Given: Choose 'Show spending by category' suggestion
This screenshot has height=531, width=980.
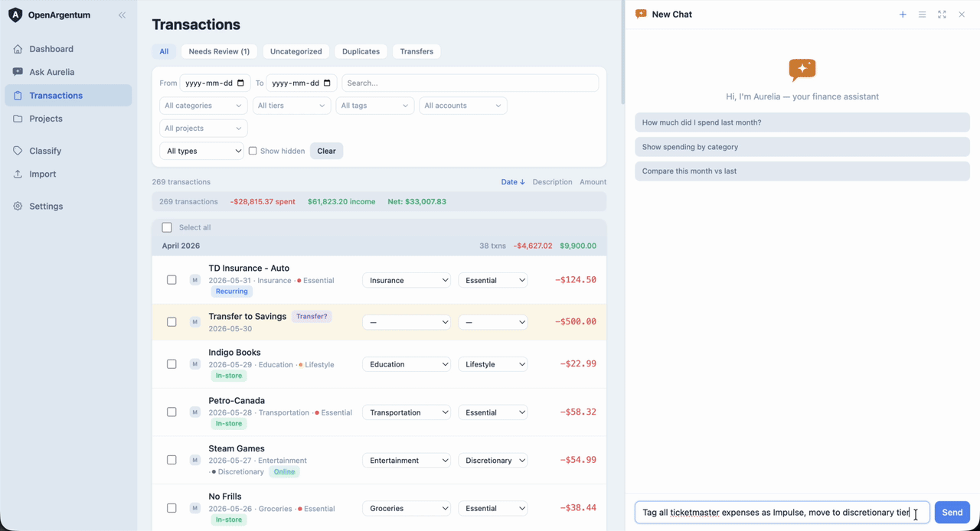Looking at the screenshot, I should pos(802,147).
